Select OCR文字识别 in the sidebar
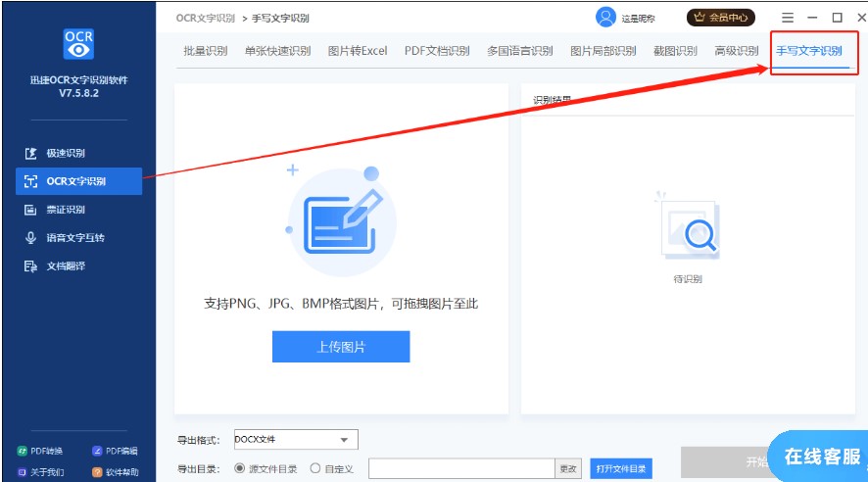Viewport: 868px width, 482px height. (x=78, y=181)
